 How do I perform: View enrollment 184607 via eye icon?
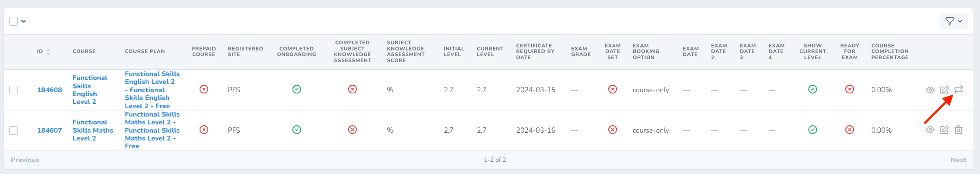(930, 130)
